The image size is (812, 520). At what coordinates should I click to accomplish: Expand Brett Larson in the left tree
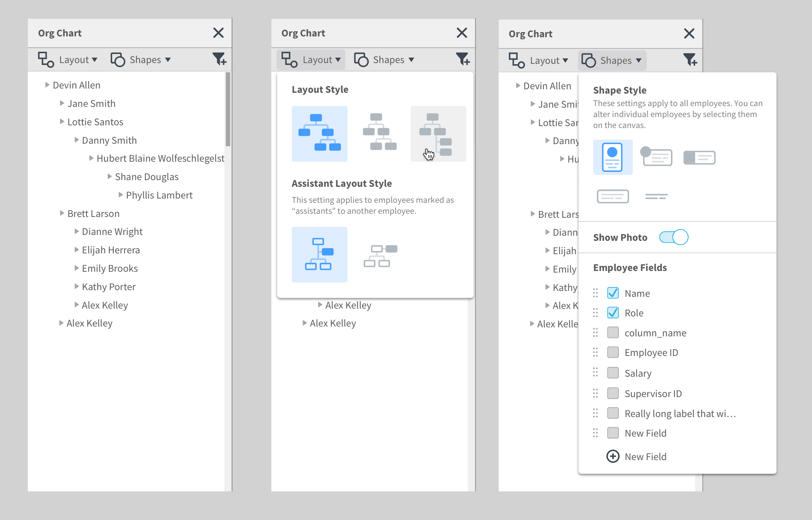[x=62, y=213]
